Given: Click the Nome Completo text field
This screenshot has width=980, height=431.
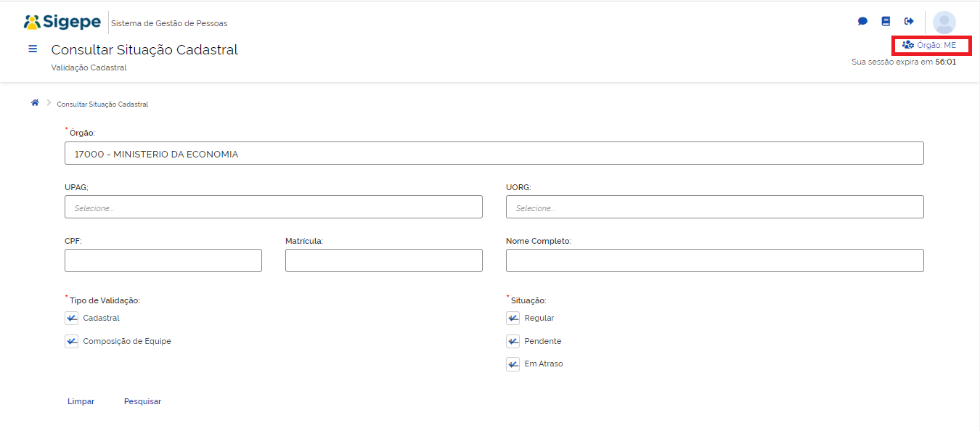Looking at the screenshot, I should point(714,260).
